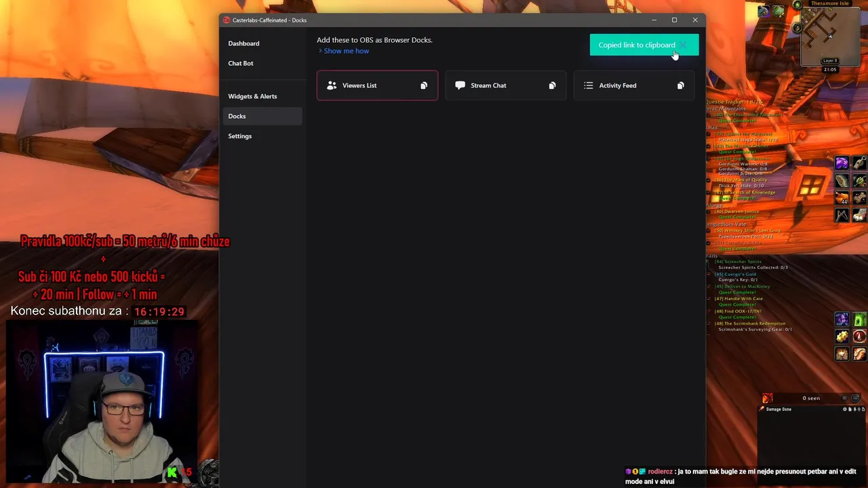Use the green item button in lower grid
Image resolution: width=868 pixels, height=488 pixels.
click(859, 319)
